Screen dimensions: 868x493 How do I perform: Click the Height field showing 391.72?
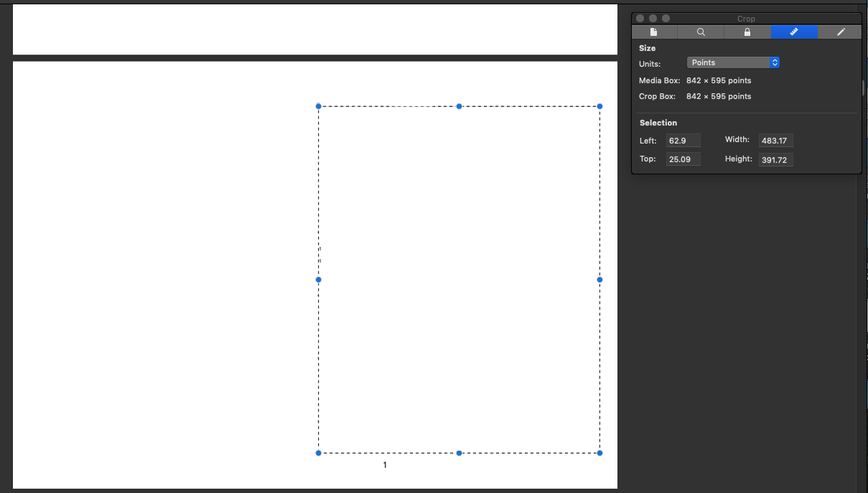[775, 159]
